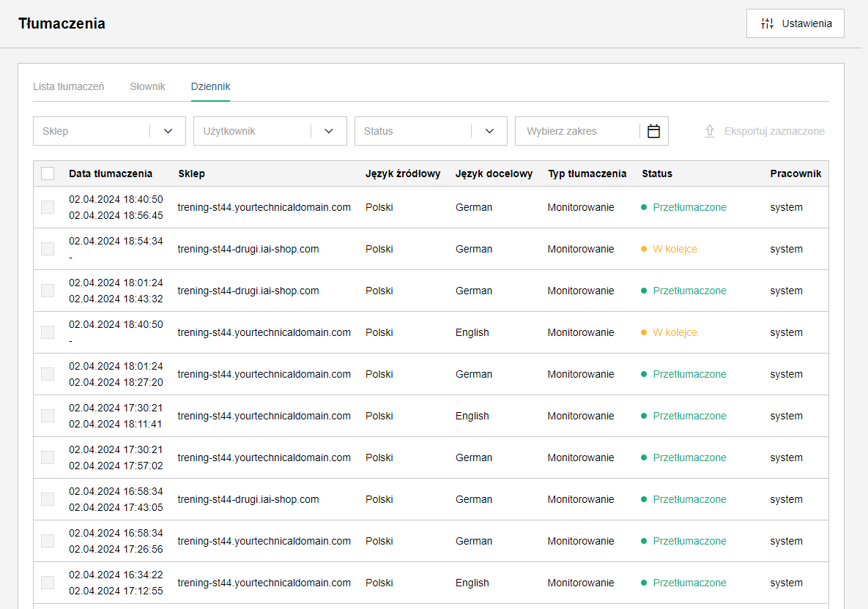Open the calendar icon in date range field
The height and width of the screenshot is (609, 868).
click(x=653, y=131)
